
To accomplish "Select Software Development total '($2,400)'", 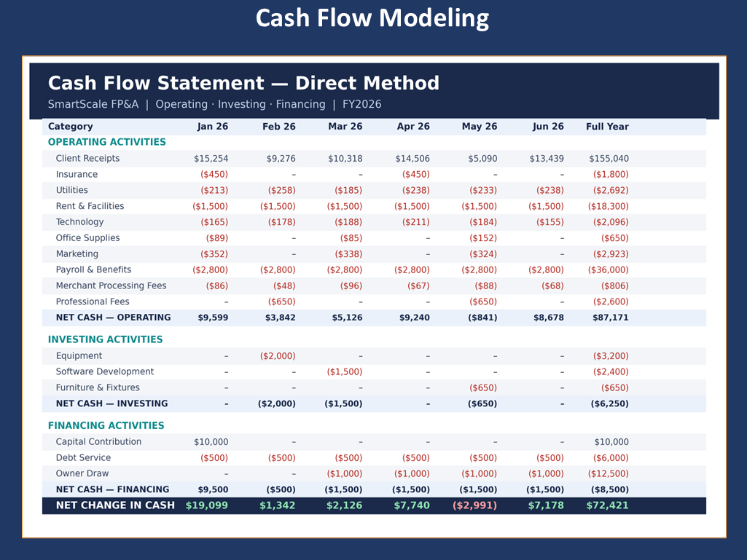I will (x=611, y=372).
